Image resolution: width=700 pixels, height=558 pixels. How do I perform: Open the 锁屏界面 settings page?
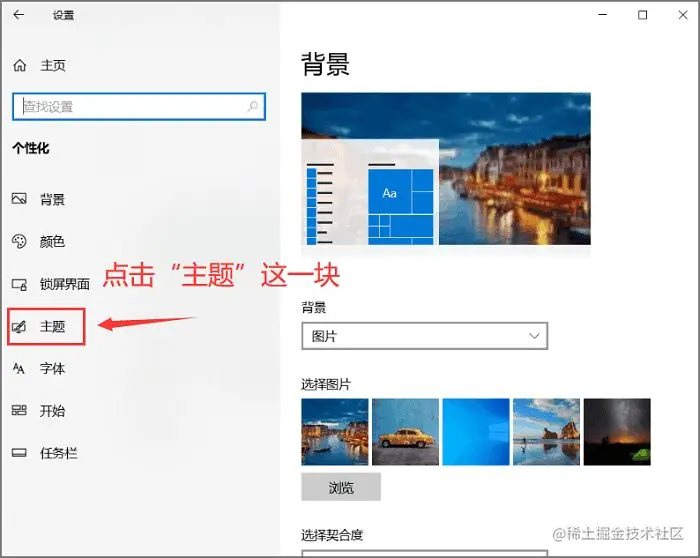tap(65, 284)
